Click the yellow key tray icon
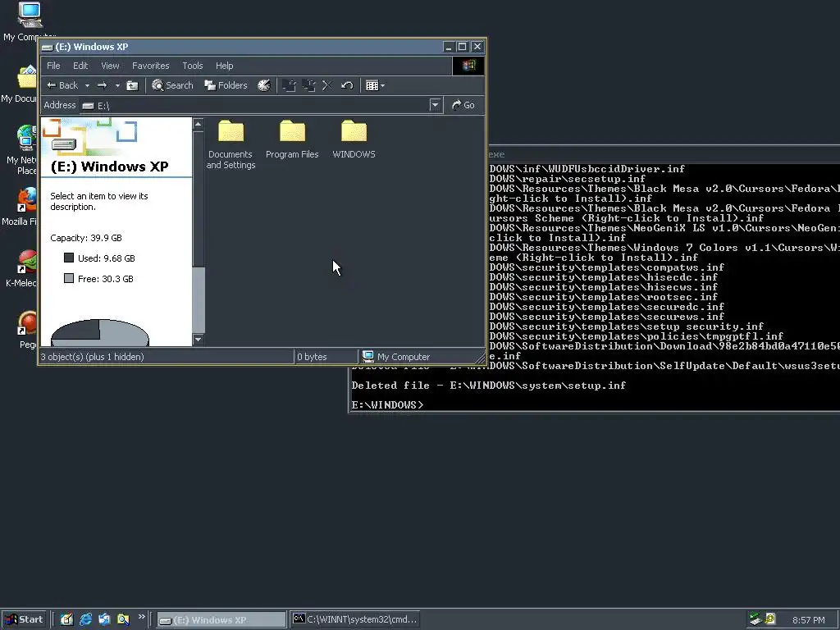The width and height of the screenshot is (840, 630). [770, 619]
